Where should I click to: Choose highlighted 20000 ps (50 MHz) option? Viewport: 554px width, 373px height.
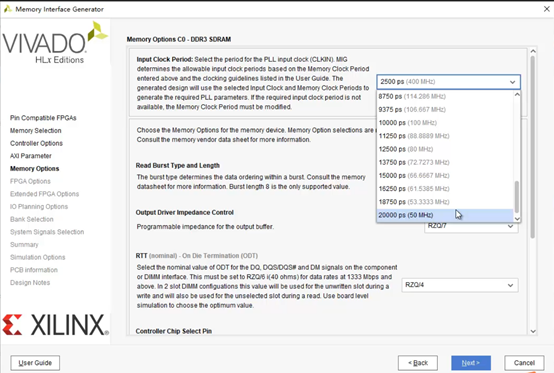[x=445, y=215]
